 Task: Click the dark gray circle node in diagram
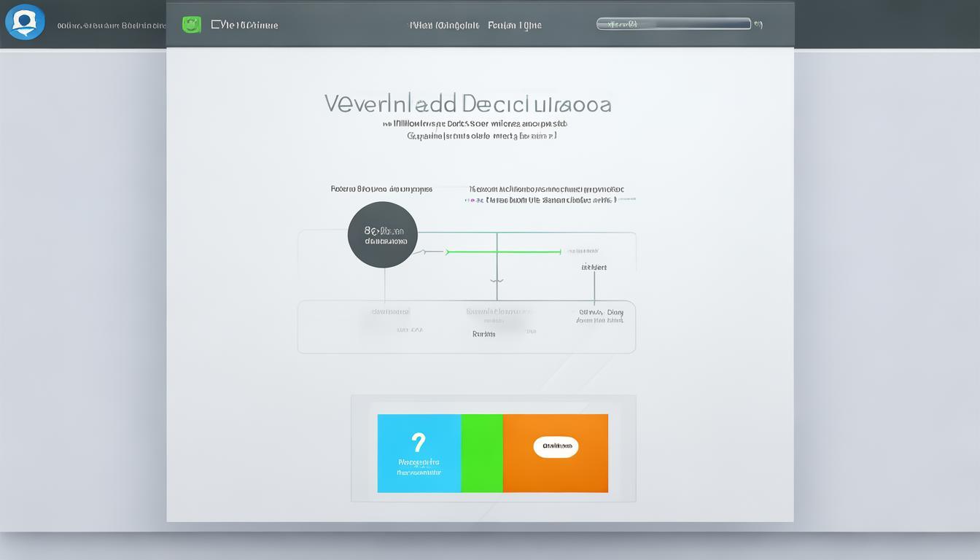383,235
